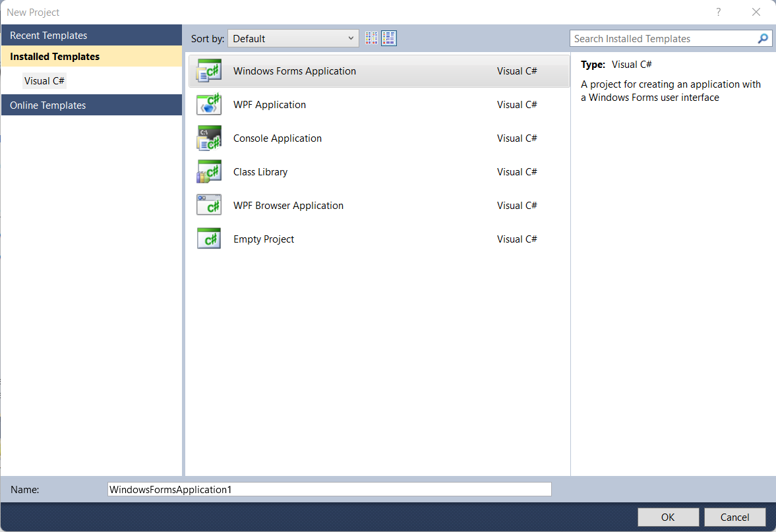Click 'Visual C#' in Windows Forms Application row
Viewport: 776px width, 532px height.
tap(517, 71)
